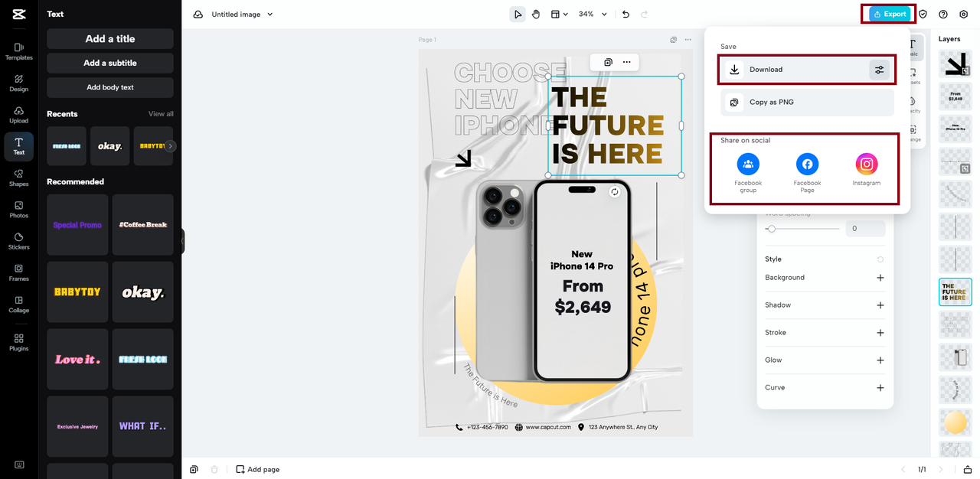Viewport: 980px width, 479px height.
Task: Click Add a title
Action: 110,39
